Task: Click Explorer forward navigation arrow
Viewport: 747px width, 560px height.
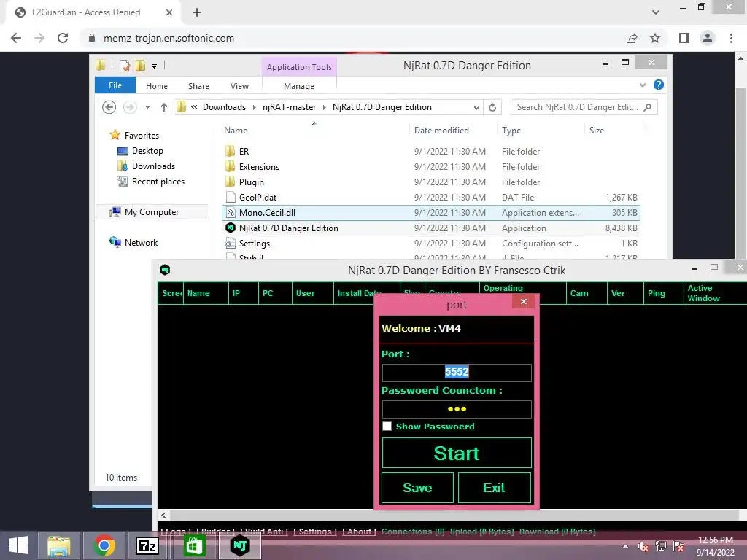Action: click(x=130, y=107)
